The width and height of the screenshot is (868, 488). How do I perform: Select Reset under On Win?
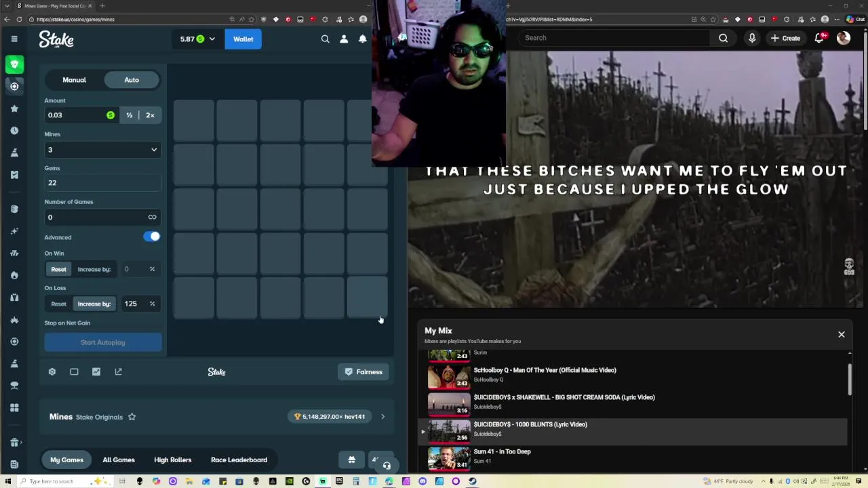(x=59, y=269)
